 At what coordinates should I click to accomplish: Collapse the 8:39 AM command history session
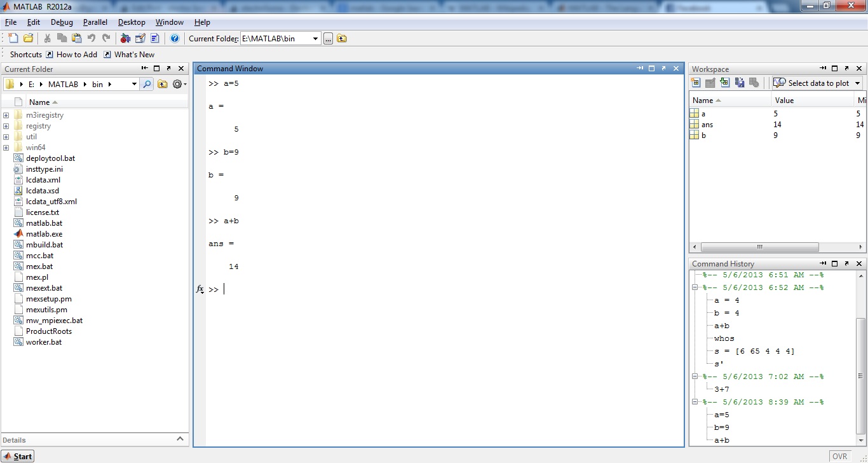point(695,401)
